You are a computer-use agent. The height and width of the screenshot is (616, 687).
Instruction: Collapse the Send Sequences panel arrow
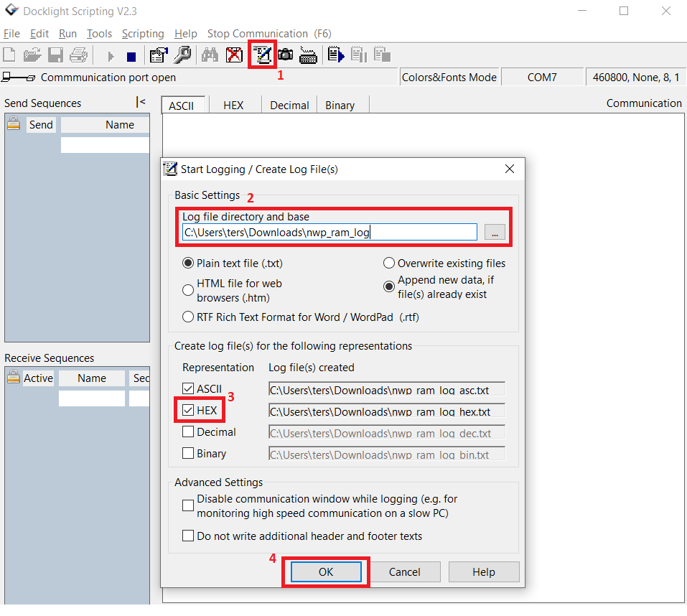(141, 103)
